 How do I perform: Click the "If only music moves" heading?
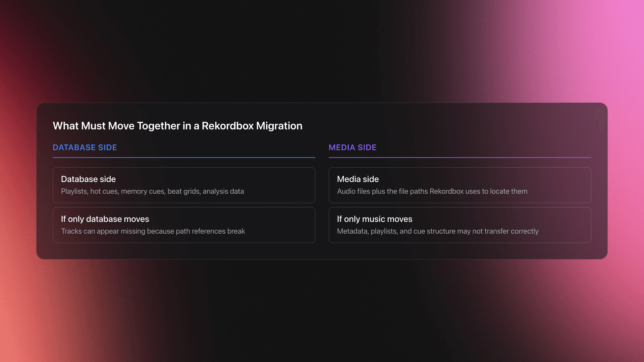pos(374,219)
